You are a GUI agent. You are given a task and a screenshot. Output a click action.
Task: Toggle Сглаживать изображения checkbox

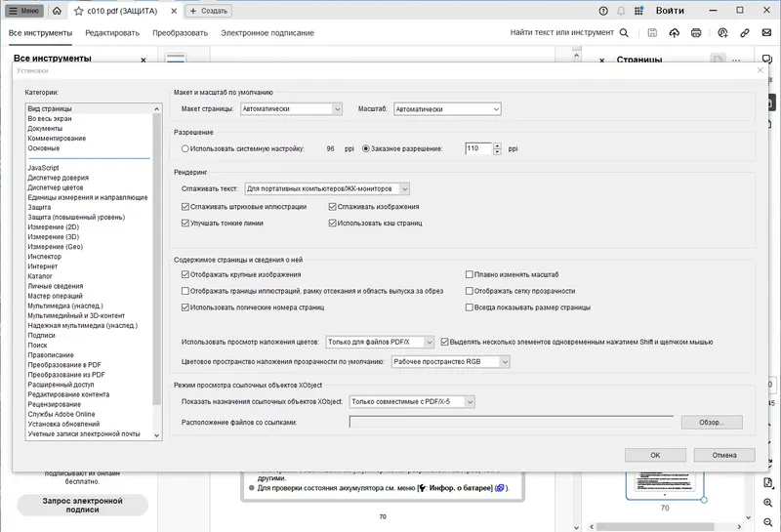pyautogui.click(x=333, y=207)
